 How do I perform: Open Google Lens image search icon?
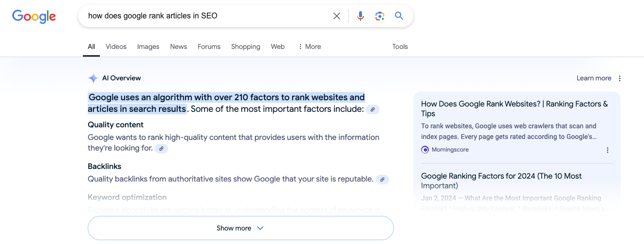pyautogui.click(x=379, y=16)
